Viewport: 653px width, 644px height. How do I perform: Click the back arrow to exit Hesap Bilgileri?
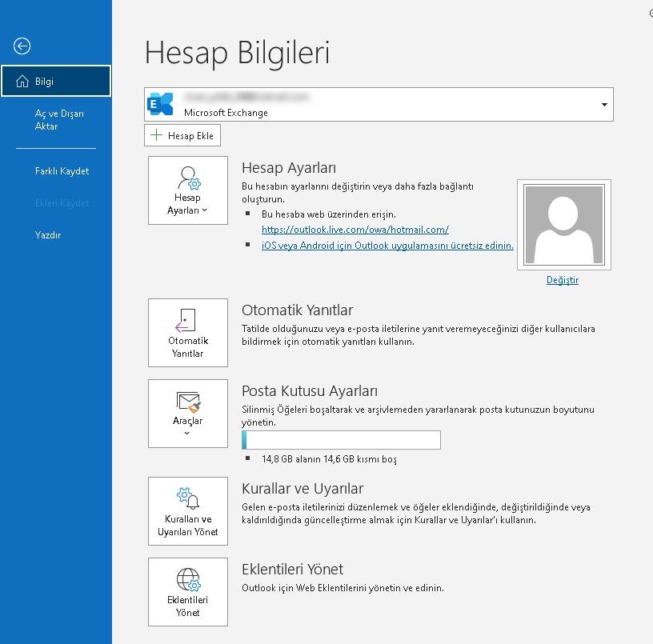click(x=23, y=46)
